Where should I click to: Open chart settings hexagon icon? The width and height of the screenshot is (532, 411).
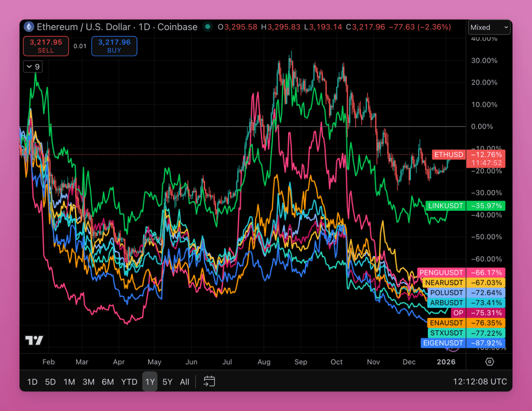tap(489, 362)
